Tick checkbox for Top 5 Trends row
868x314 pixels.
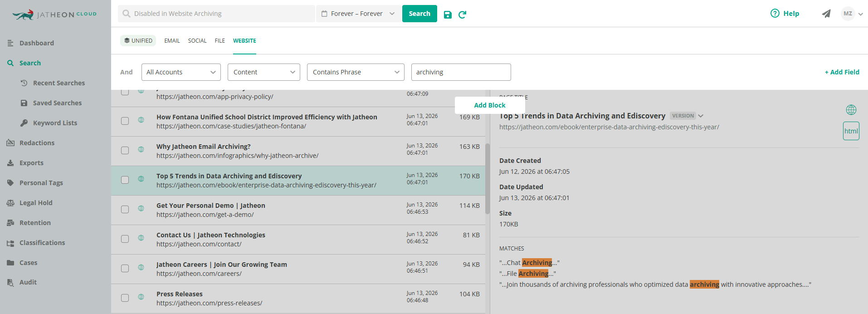pyautogui.click(x=125, y=180)
